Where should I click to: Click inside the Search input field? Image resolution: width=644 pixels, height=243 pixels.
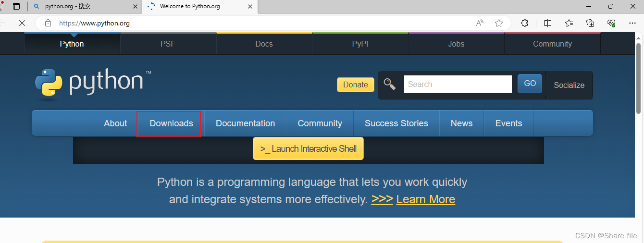458,84
